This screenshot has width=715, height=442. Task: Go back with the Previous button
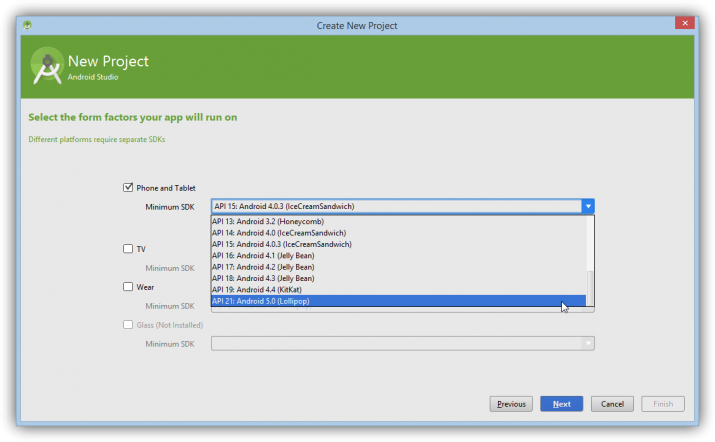tap(511, 404)
